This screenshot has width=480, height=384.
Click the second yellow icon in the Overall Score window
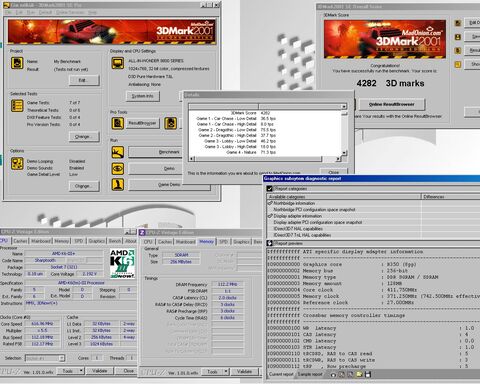(x=458, y=37)
